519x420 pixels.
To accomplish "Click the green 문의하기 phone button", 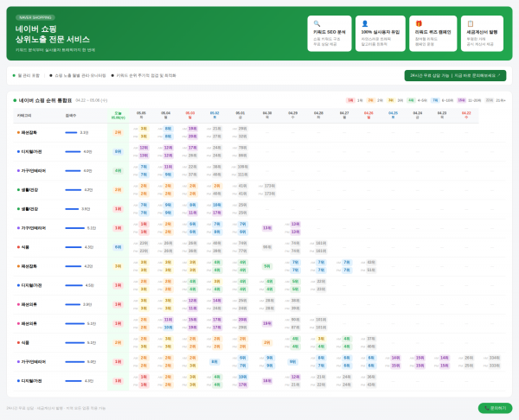I will [x=495, y=408].
